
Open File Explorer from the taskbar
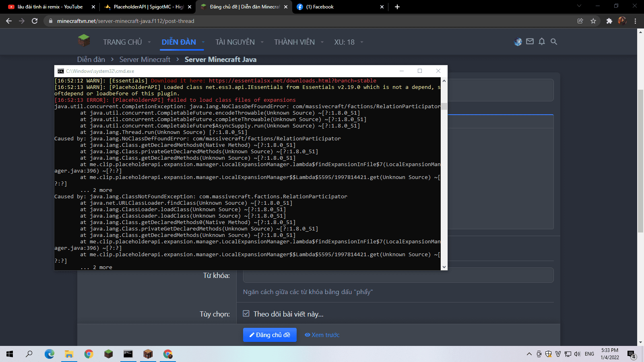69,354
